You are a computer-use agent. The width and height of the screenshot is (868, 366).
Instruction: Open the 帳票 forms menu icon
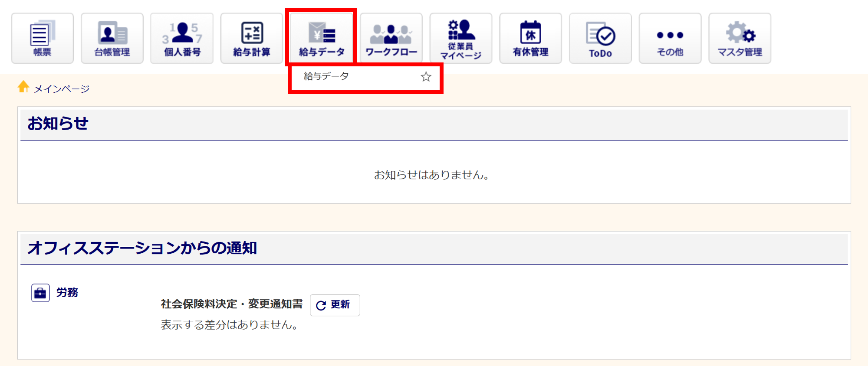(x=42, y=38)
